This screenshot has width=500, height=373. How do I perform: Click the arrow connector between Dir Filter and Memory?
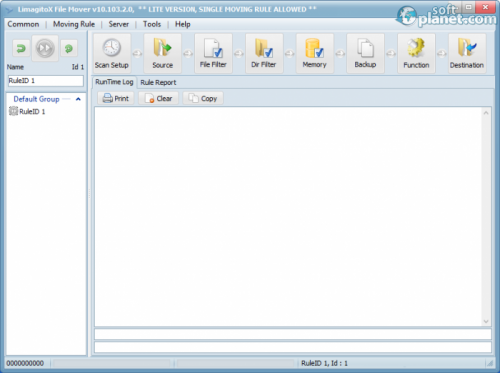290,53
